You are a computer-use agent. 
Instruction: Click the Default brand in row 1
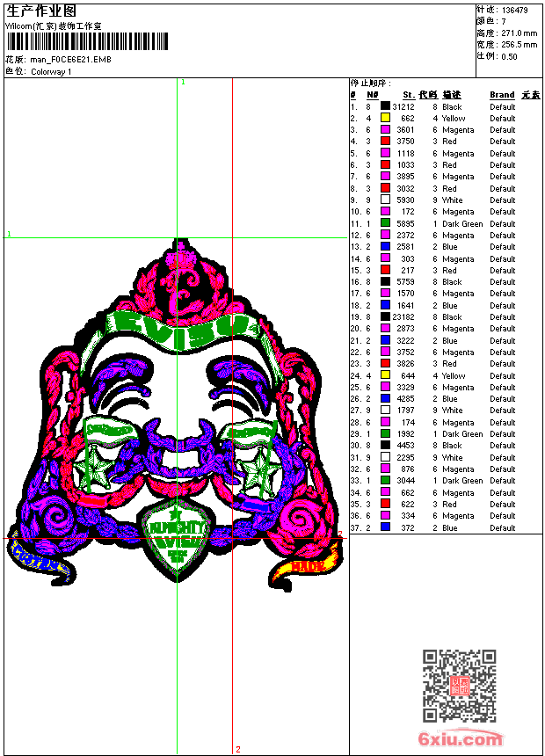503,106
